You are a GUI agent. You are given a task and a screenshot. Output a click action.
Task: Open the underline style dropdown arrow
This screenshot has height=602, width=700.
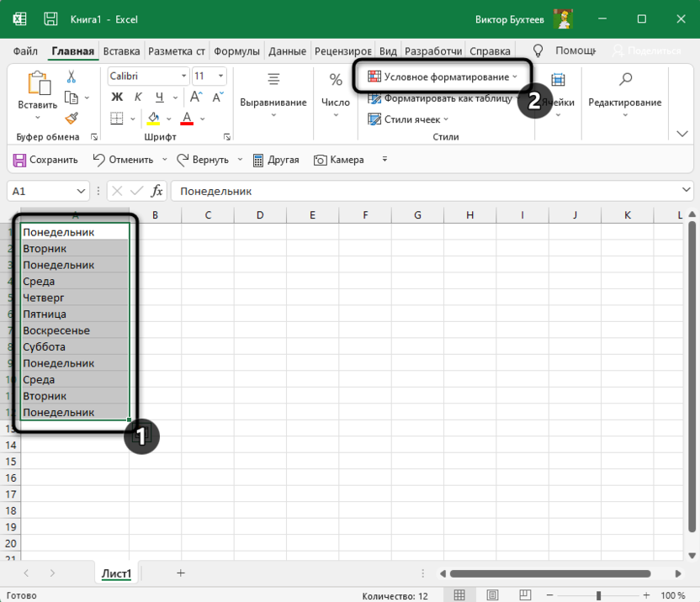(175, 98)
